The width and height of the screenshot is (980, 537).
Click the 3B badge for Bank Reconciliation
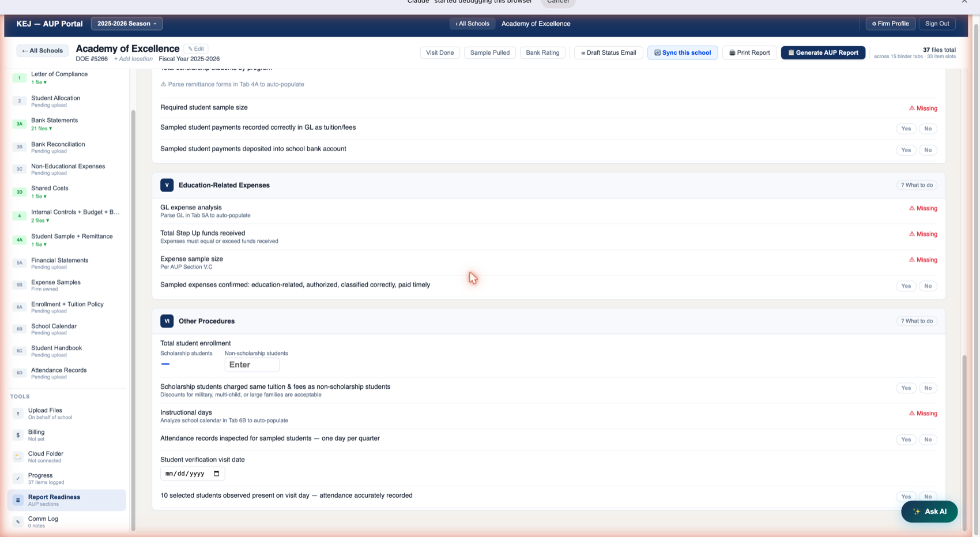tap(19, 147)
